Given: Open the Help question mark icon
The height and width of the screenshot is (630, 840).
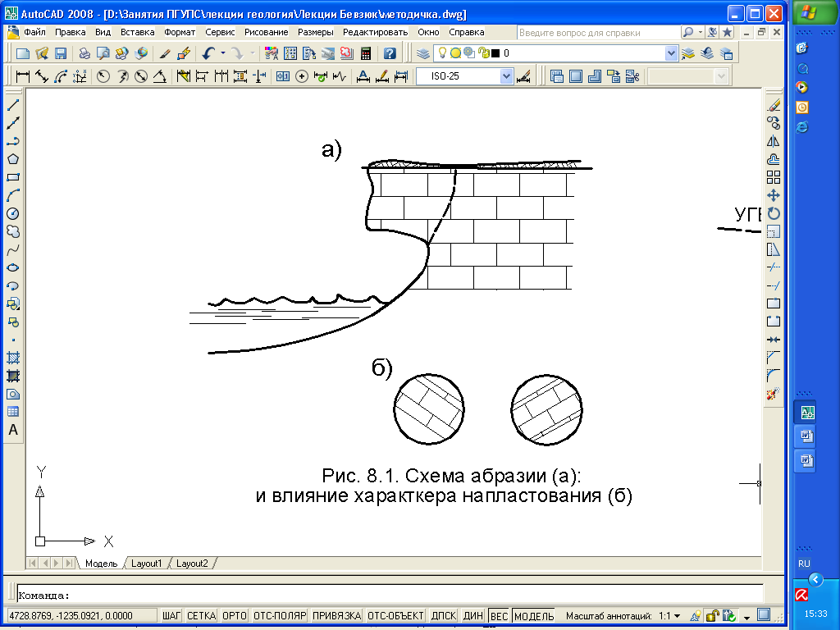Looking at the screenshot, I should point(390,53).
